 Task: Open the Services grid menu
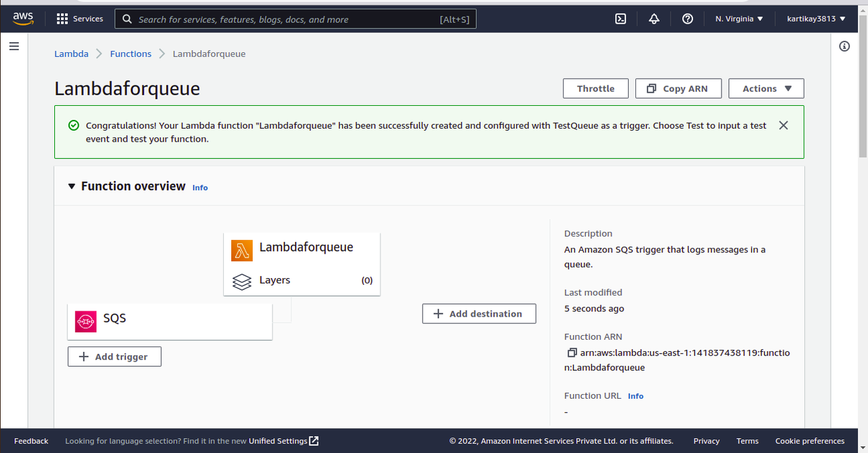click(x=80, y=19)
